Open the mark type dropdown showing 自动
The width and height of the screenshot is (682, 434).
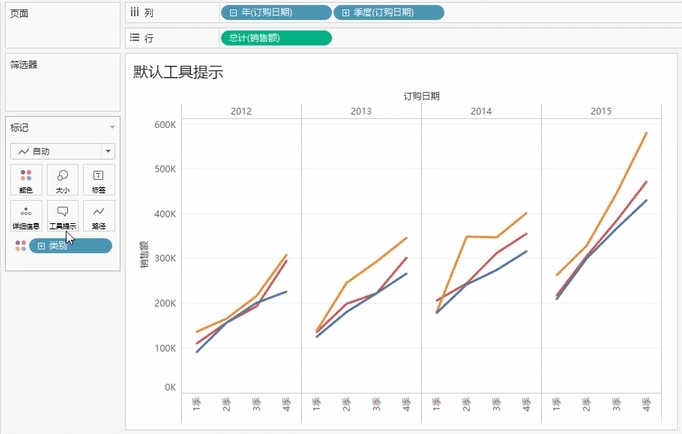pos(62,151)
